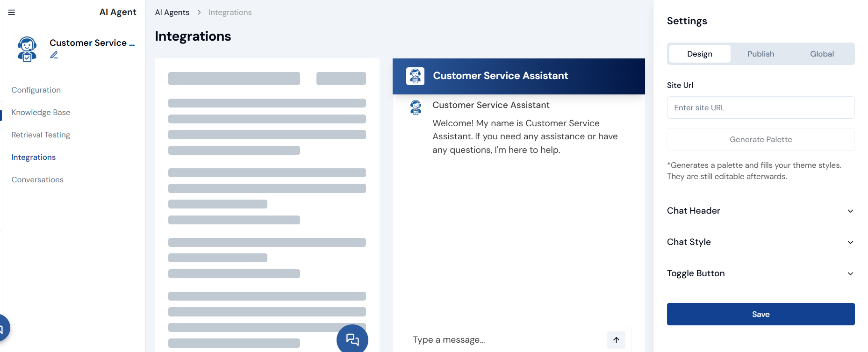This screenshot has height=352, width=868.
Task: Click the Save button
Action: point(760,314)
